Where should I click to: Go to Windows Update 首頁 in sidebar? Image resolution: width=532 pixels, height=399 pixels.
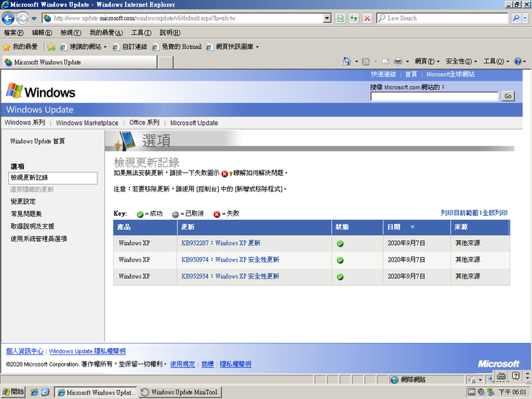38,141
